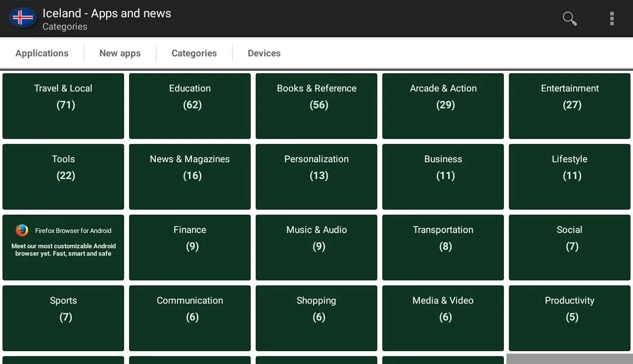Open the Education category tile
The height and width of the screenshot is (364, 633).
(190, 106)
